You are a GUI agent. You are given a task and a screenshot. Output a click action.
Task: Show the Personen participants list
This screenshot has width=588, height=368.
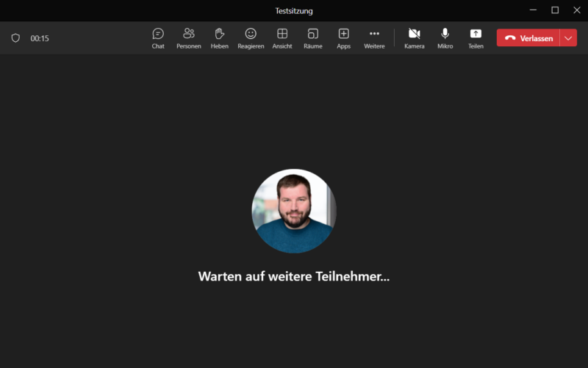(x=189, y=38)
